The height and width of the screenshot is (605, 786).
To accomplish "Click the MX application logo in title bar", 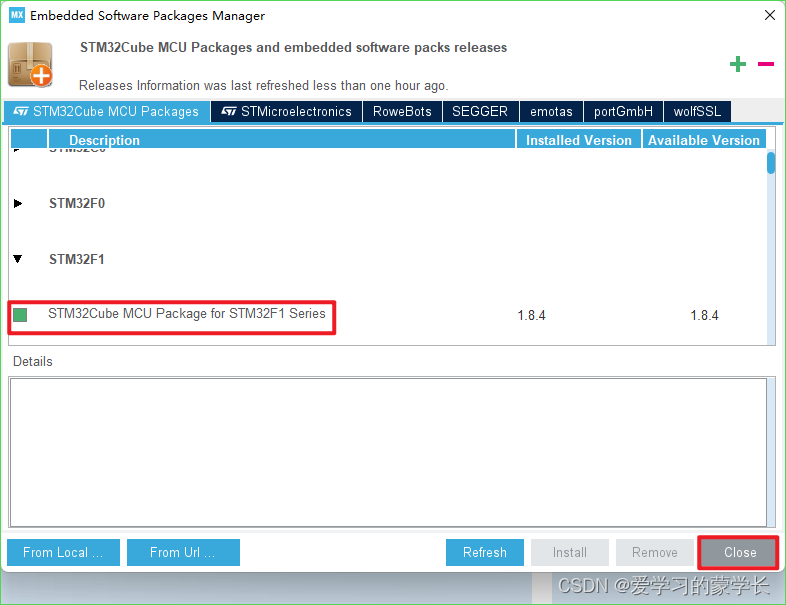I will [17, 15].
